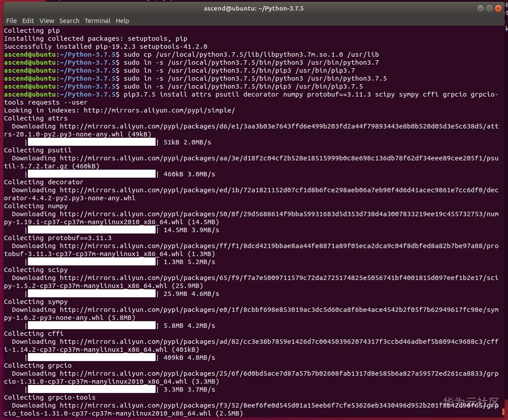Click the window title 'ascend@ubuntu: ~/Python-3.7.5'
The image size is (508, 420).
pos(254,8)
